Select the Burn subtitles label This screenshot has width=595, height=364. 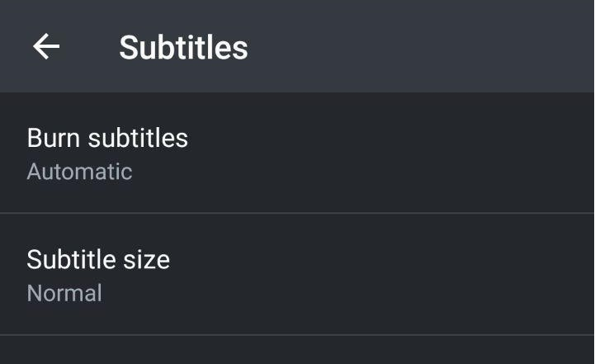coord(107,138)
